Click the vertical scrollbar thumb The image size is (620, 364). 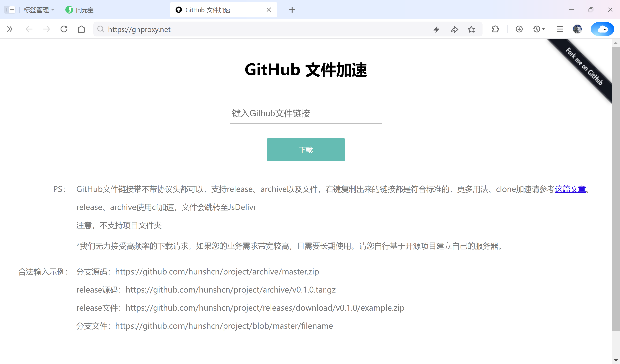(x=616, y=189)
